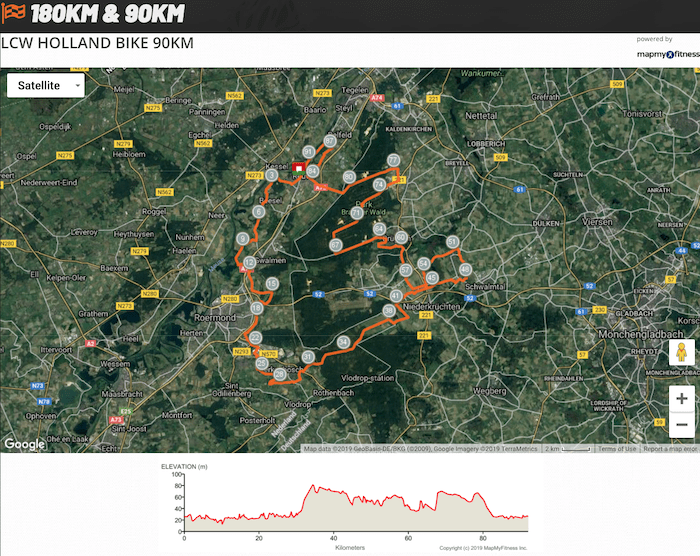Select kilometer marker 67 on the route
The height and width of the screenshot is (556, 700).
[x=336, y=244]
